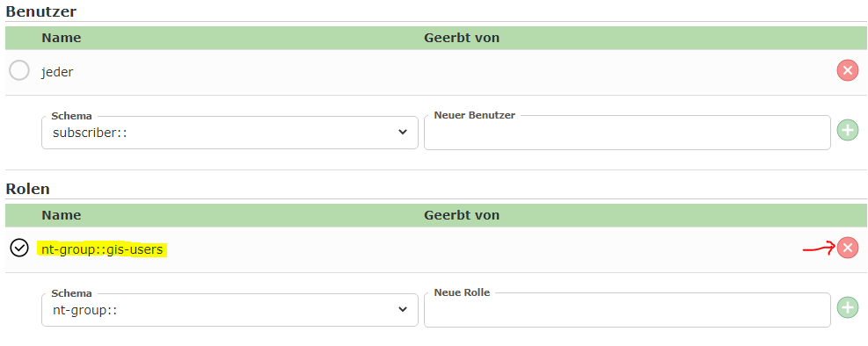Focus the Neue Rolle input field
This screenshot has width=868, height=346.
point(627,309)
